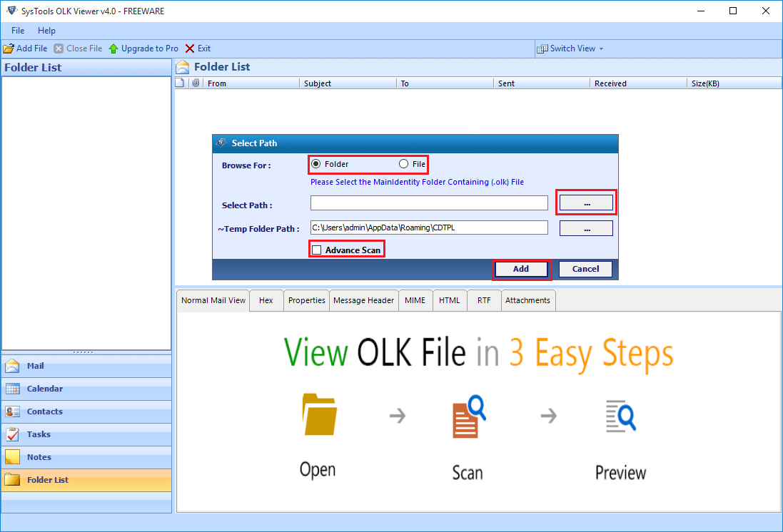783x532 pixels.
Task: Click the SysTools logo in title bar
Action: click(11, 11)
